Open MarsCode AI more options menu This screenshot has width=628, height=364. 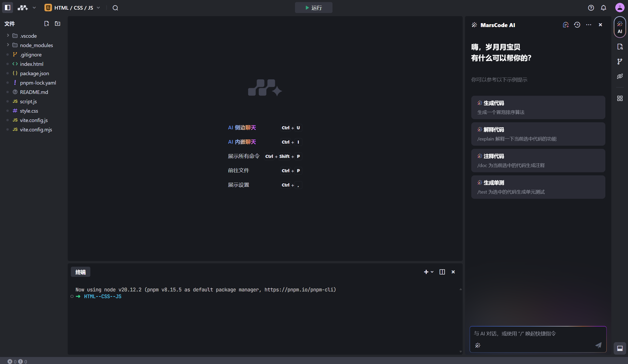pyautogui.click(x=588, y=25)
